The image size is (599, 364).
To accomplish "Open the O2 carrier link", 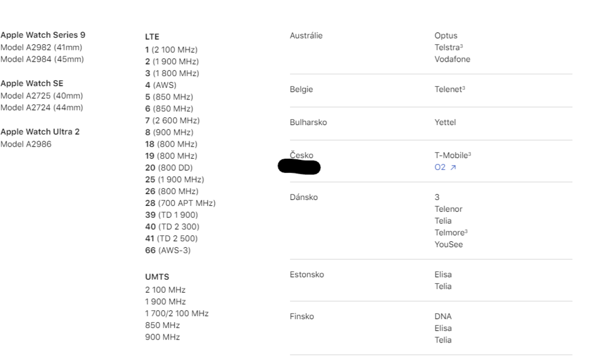I will [440, 168].
